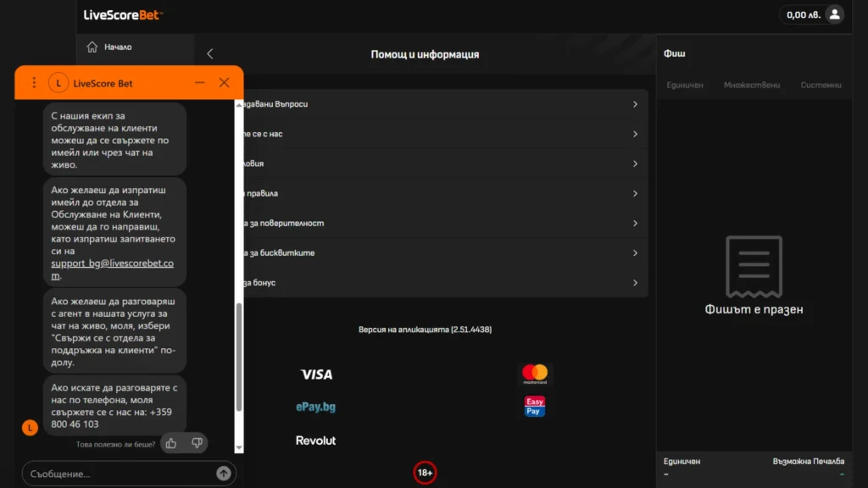Minimize the LiveScore Bet chat widget
The width and height of the screenshot is (868, 488).
click(x=200, y=83)
